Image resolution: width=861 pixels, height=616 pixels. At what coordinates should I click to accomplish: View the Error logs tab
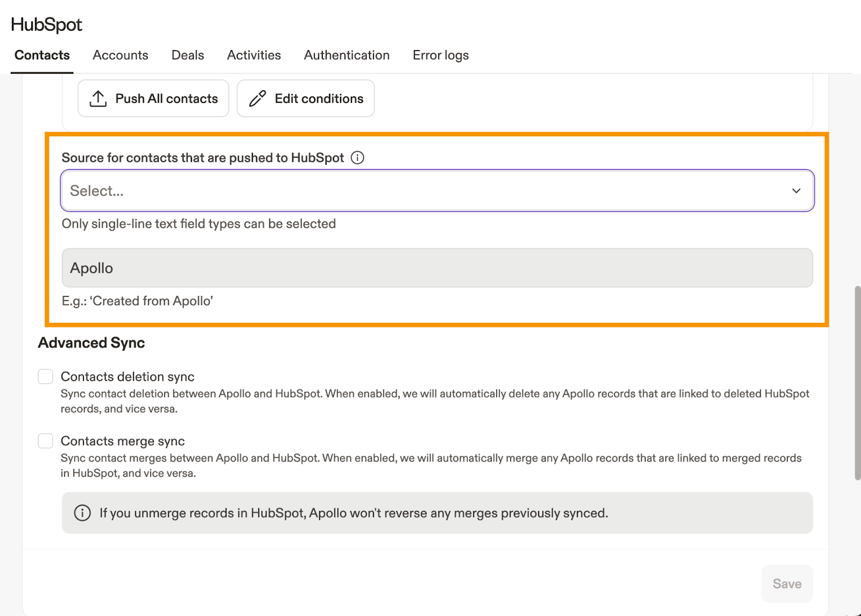point(440,55)
